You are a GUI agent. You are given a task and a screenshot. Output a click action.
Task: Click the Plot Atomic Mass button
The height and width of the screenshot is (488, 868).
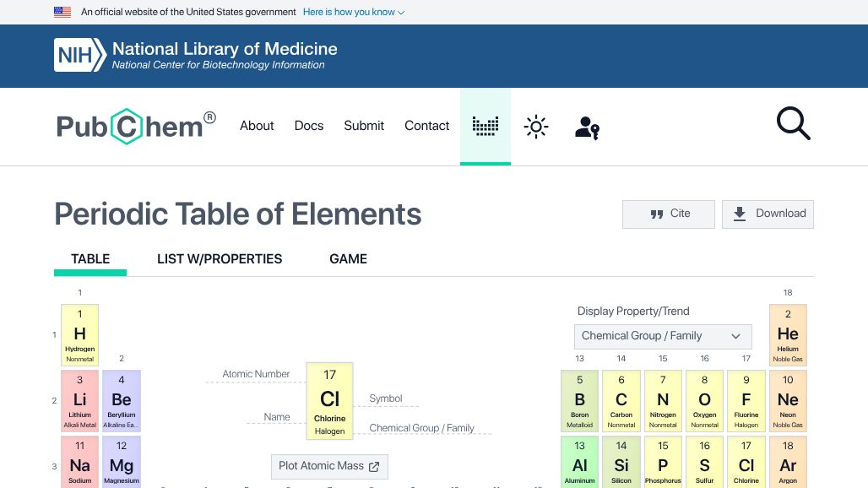329,466
